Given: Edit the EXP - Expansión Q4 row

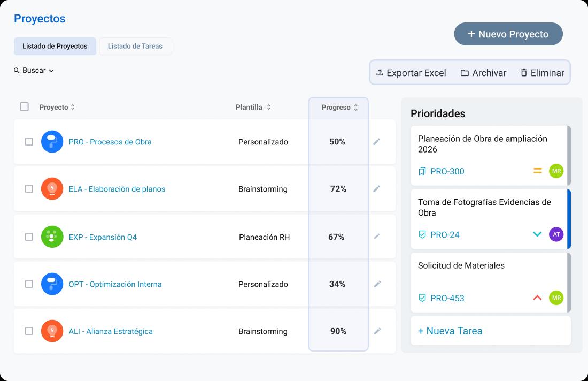Looking at the screenshot, I should (377, 236).
